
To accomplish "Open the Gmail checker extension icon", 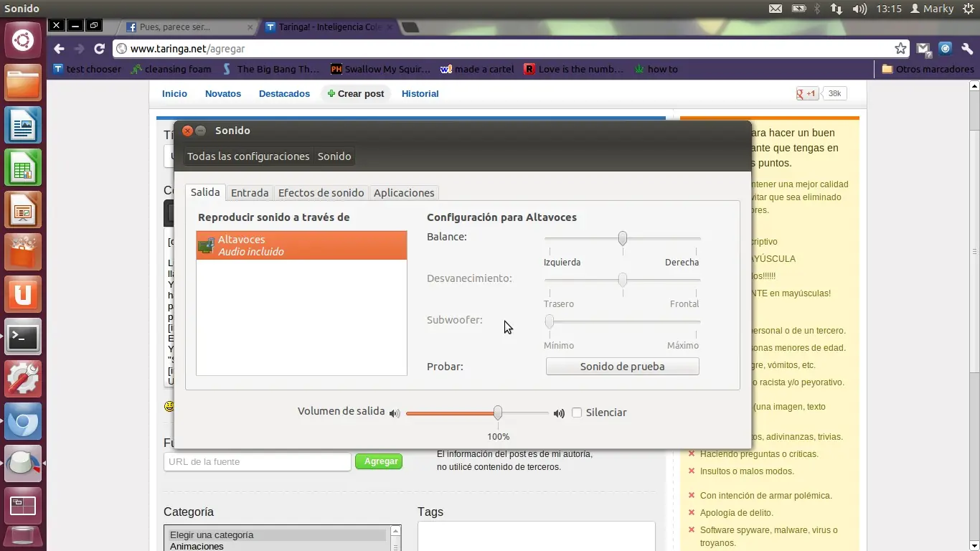I will click(923, 49).
